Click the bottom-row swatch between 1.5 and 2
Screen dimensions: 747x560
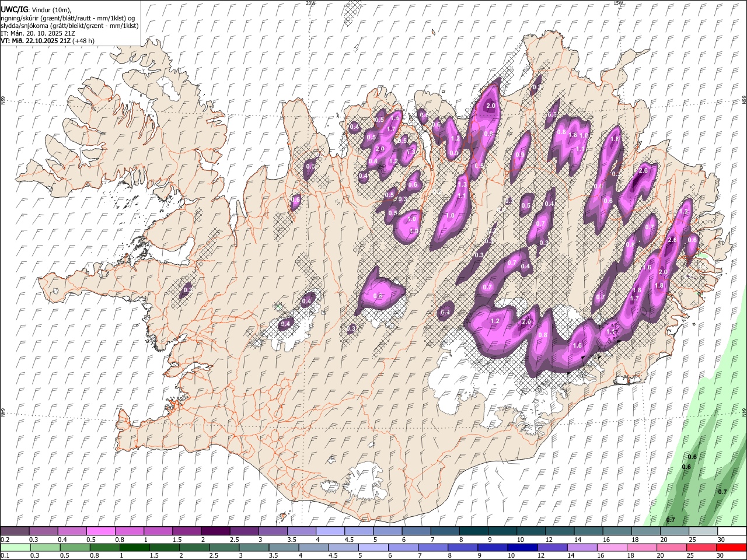pos(164,548)
